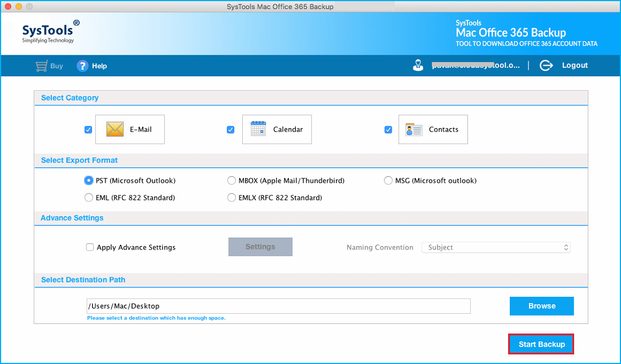
Task: Click the logged-in account email text
Action: 476,65
